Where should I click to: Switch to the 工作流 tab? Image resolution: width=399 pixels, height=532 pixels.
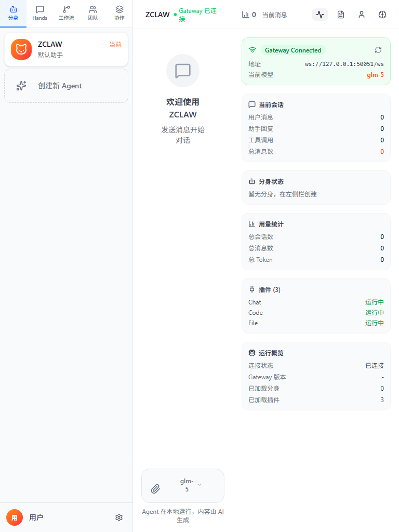[x=66, y=14]
